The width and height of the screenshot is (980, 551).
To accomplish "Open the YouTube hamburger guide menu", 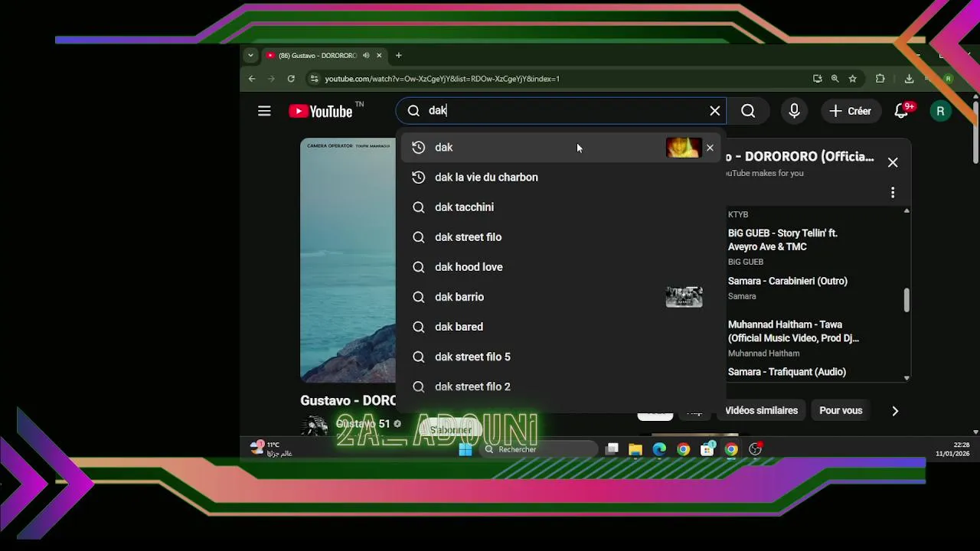I will [264, 111].
